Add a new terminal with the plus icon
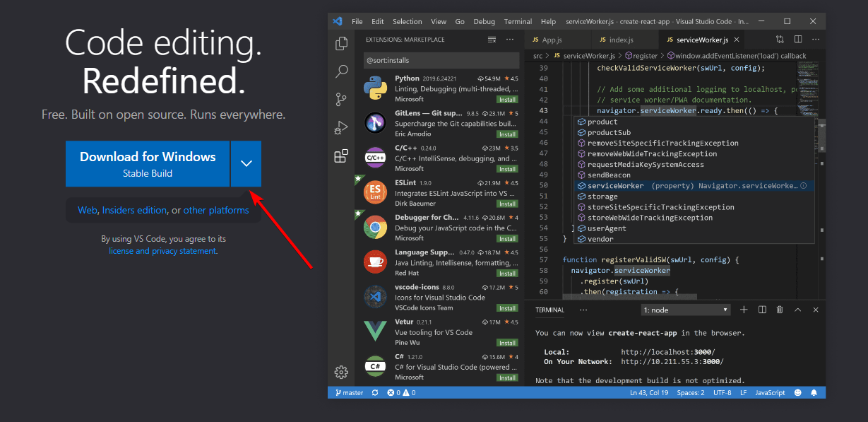The width and height of the screenshot is (868, 422). coord(744,310)
